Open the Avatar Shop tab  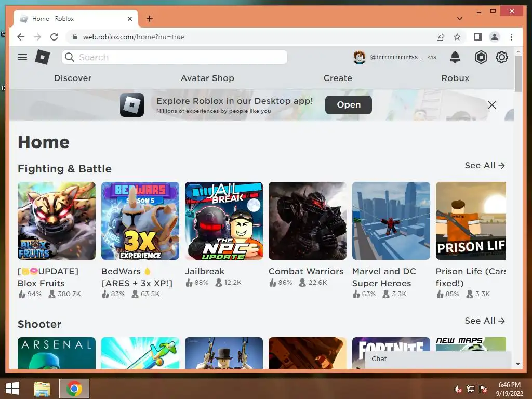(x=207, y=78)
